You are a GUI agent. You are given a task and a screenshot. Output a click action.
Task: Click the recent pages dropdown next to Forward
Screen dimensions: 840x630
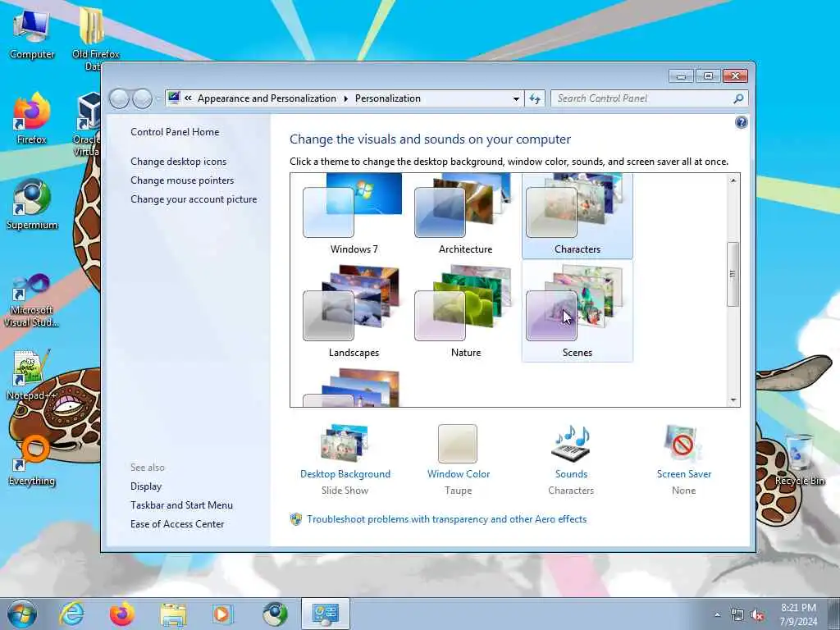tap(158, 98)
